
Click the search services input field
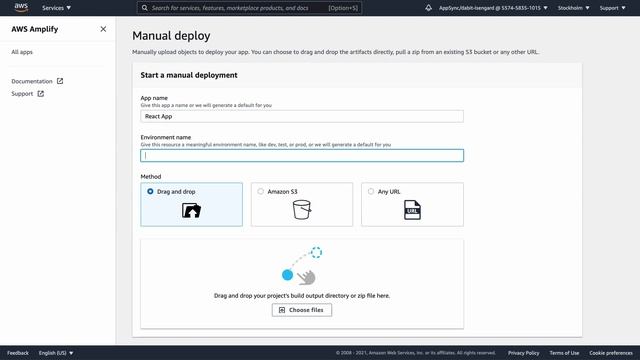[x=249, y=8]
